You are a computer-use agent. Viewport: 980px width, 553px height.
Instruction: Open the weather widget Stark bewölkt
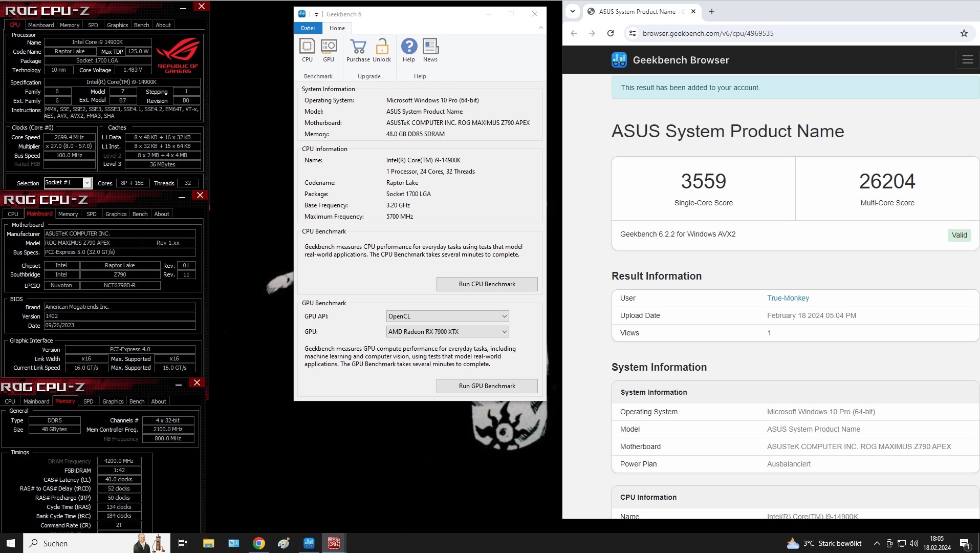[824, 543]
